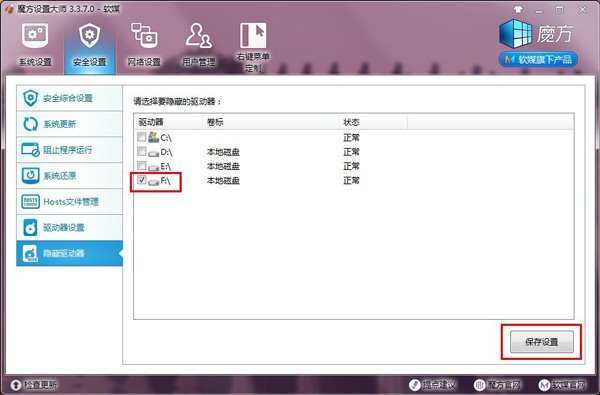This screenshot has height=395, width=600.
Task: Switch to 安全综合设置 sidebar tab
Action: tap(69, 98)
